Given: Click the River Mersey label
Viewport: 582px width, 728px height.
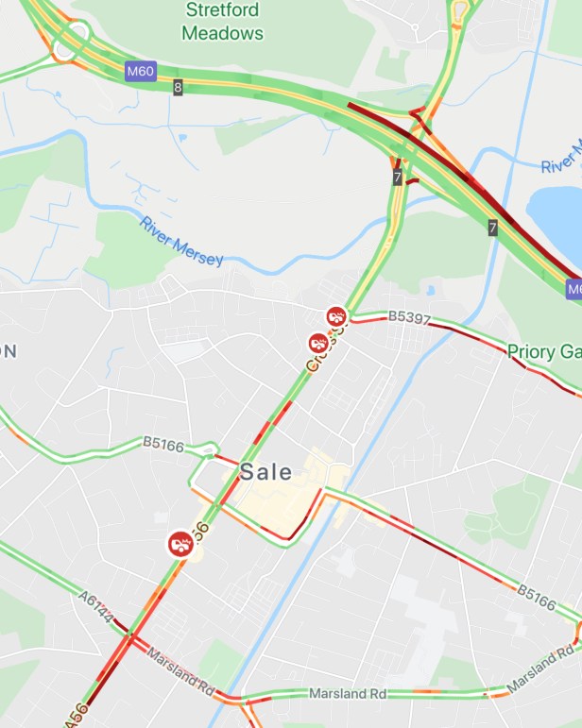Looking at the screenshot, I should [x=181, y=242].
